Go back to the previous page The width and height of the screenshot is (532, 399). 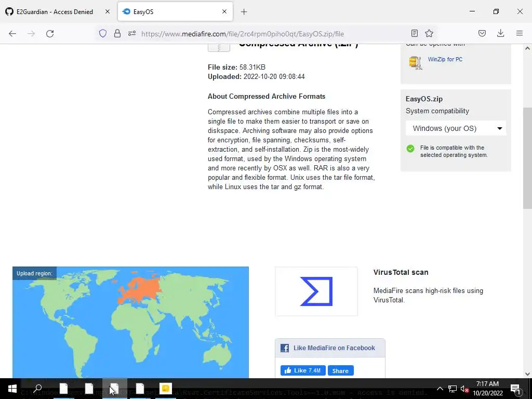point(12,34)
